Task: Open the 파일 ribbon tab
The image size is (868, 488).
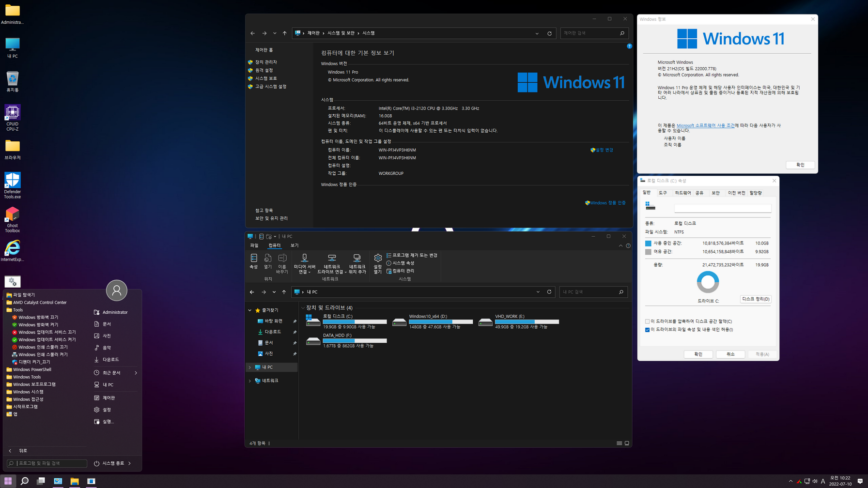Action: 254,245
